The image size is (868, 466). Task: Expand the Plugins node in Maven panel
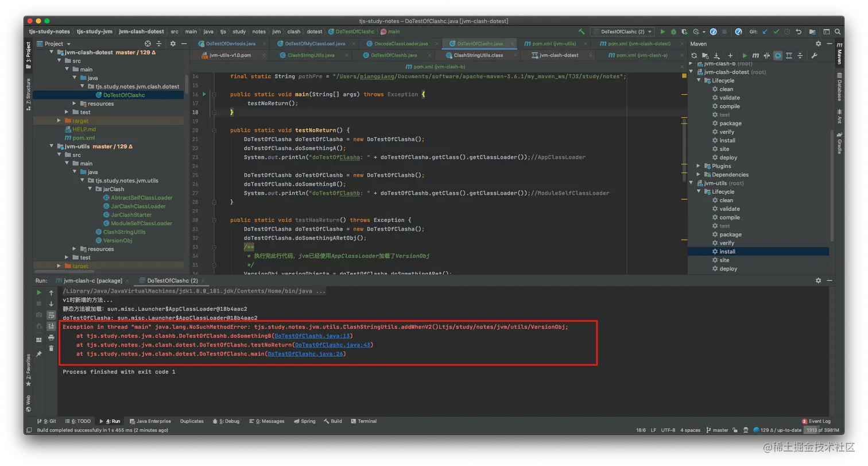click(699, 166)
